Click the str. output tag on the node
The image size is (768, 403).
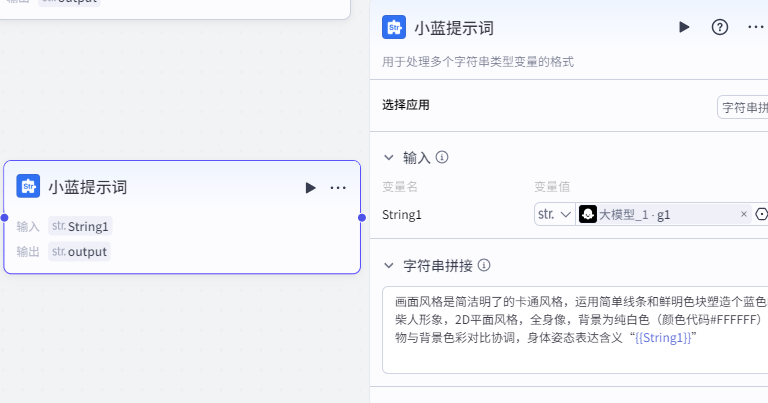tap(79, 251)
